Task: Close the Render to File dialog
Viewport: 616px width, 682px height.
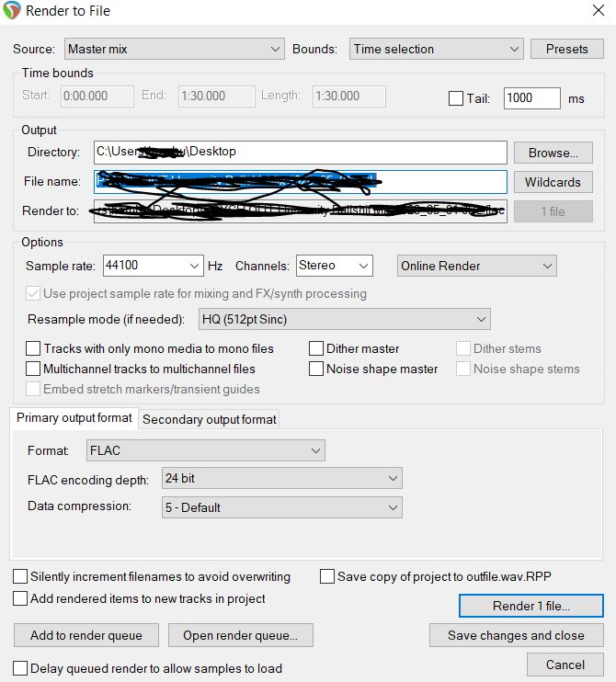Action: (x=599, y=10)
